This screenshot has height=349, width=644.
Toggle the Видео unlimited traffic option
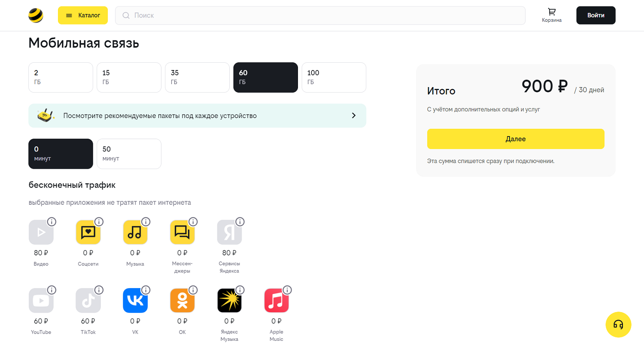coord(41,232)
